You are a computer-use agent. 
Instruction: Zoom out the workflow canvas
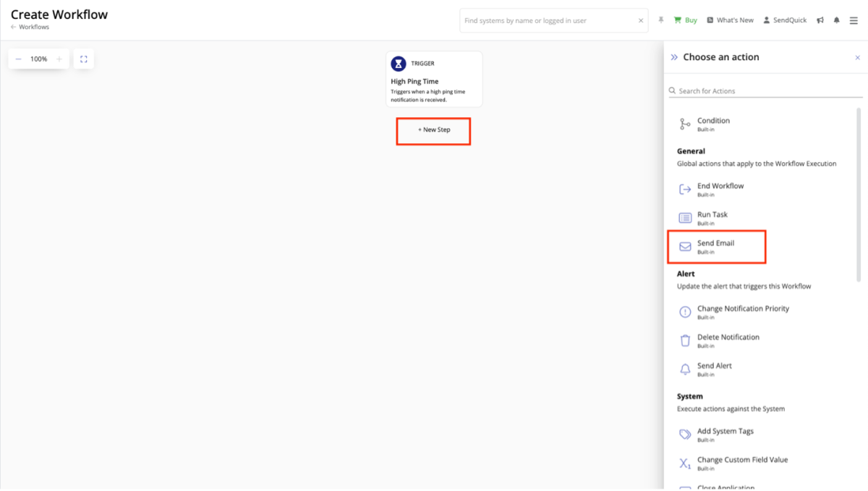pos(19,59)
